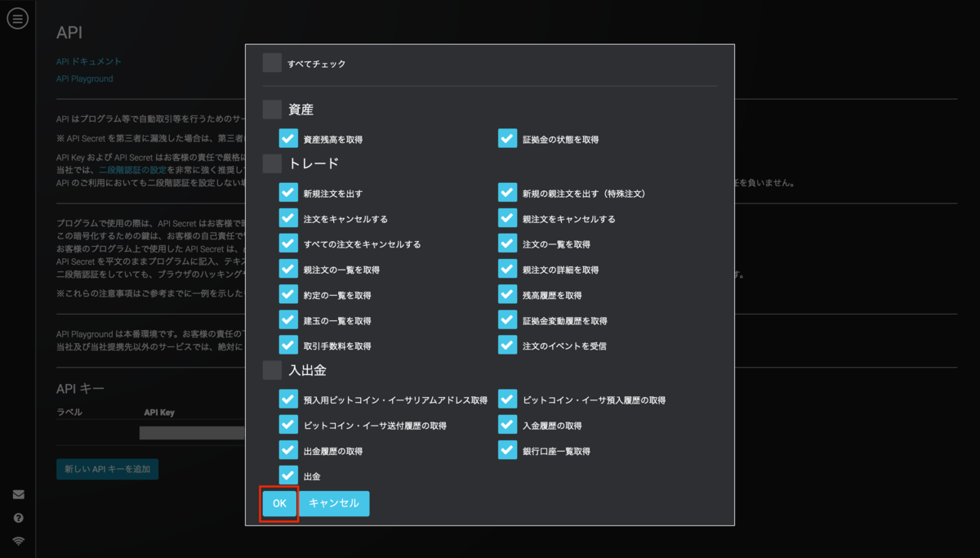Viewport: 980px width, 558px height.
Task: Open the hamburger navigation menu
Action: 17,17
